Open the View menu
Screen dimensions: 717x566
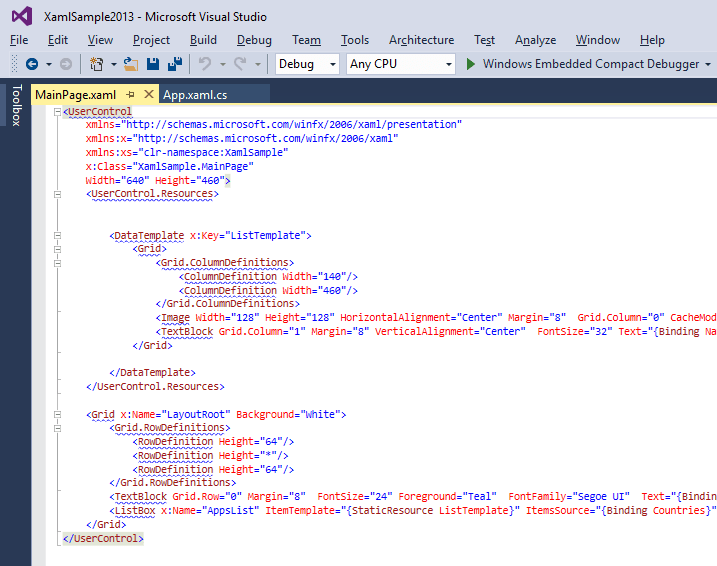point(100,40)
